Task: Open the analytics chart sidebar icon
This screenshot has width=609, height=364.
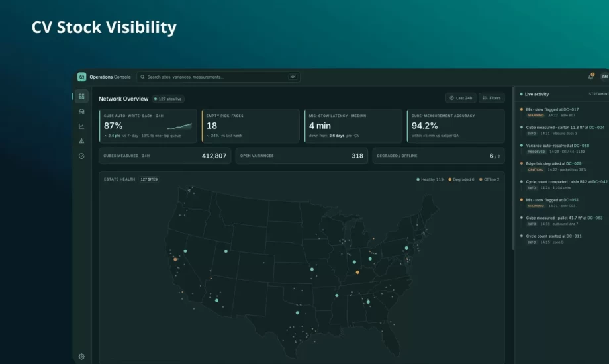Action: [x=81, y=126]
